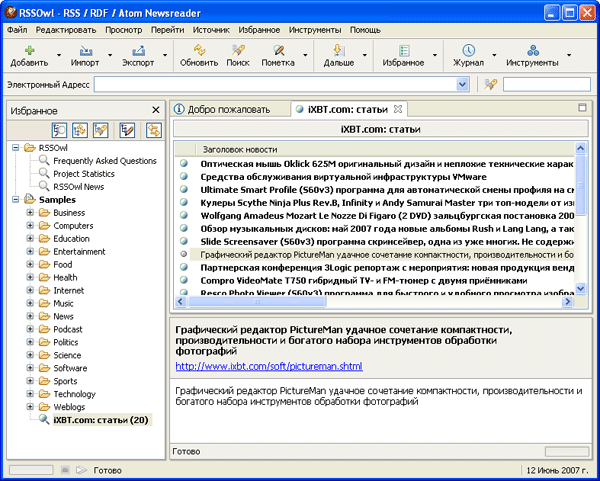Click the Обновить refresh icon
Viewport: 600px width, 481px height.
point(199,51)
